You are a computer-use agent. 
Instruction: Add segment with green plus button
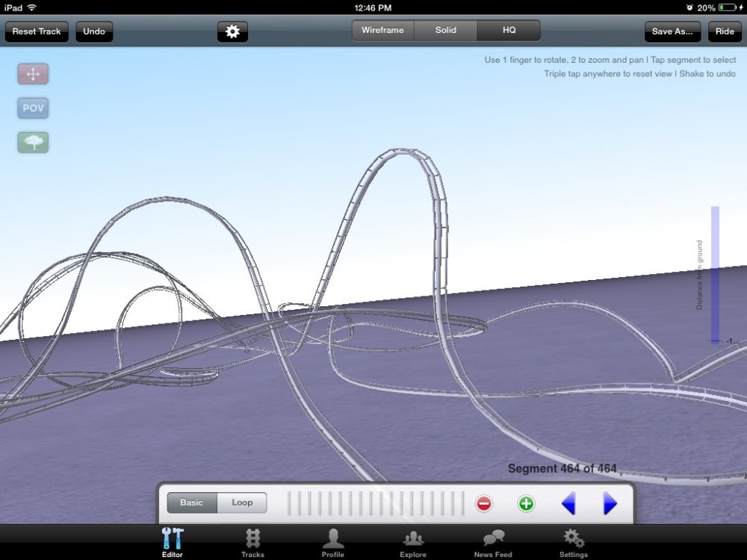pyautogui.click(x=527, y=503)
